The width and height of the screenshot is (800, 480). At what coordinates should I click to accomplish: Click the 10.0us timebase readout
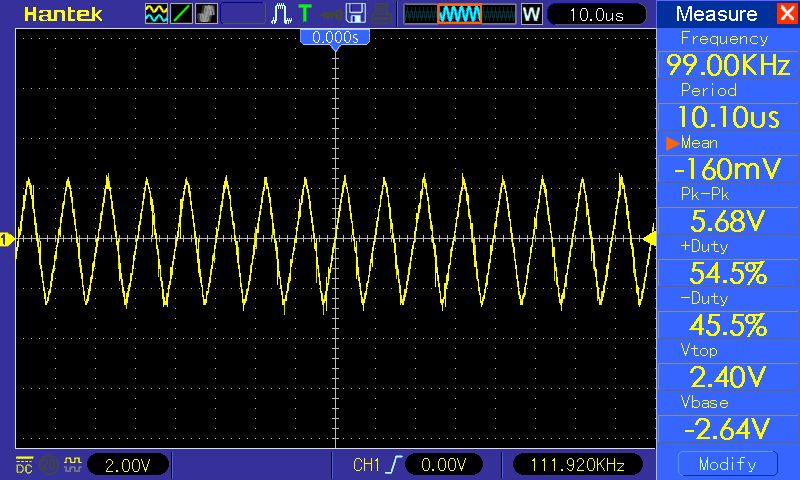(596, 14)
